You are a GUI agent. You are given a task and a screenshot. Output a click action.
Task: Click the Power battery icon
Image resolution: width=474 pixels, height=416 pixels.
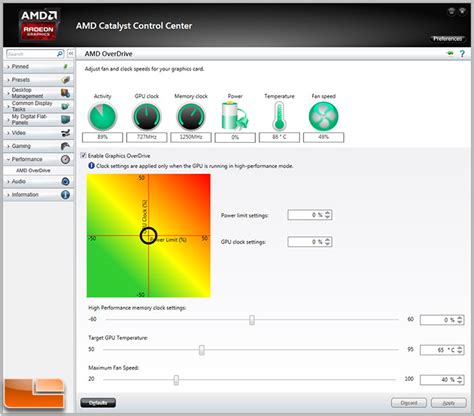(235, 116)
